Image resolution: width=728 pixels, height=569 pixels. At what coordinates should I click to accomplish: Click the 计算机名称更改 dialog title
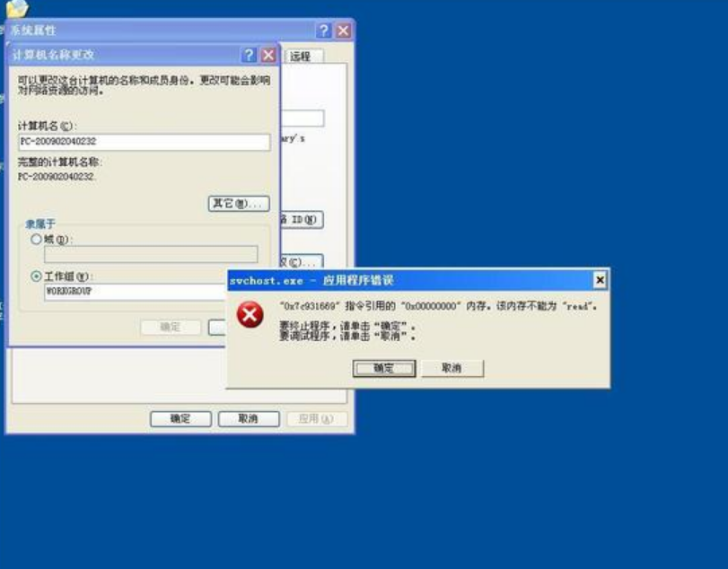tap(53, 55)
